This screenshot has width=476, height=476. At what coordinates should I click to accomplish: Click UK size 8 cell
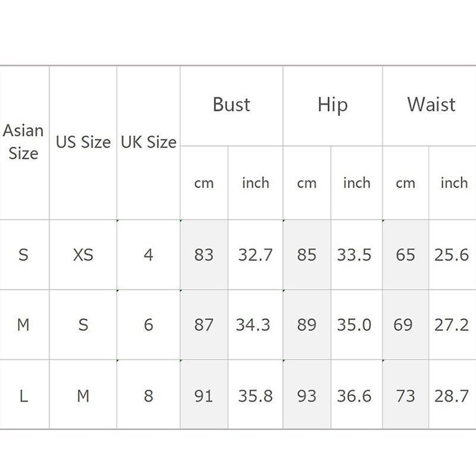pyautogui.click(x=149, y=395)
